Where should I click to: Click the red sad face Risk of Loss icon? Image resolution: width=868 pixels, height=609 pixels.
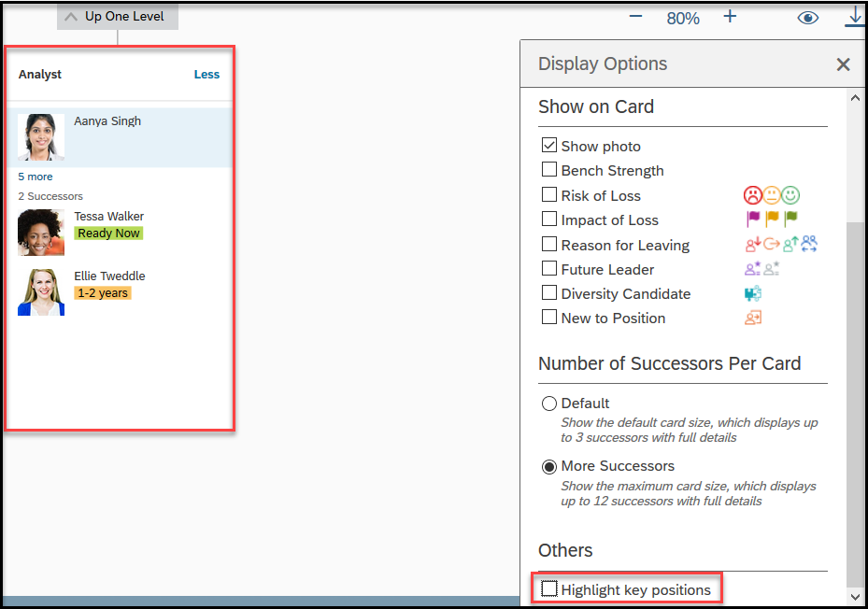(x=752, y=195)
